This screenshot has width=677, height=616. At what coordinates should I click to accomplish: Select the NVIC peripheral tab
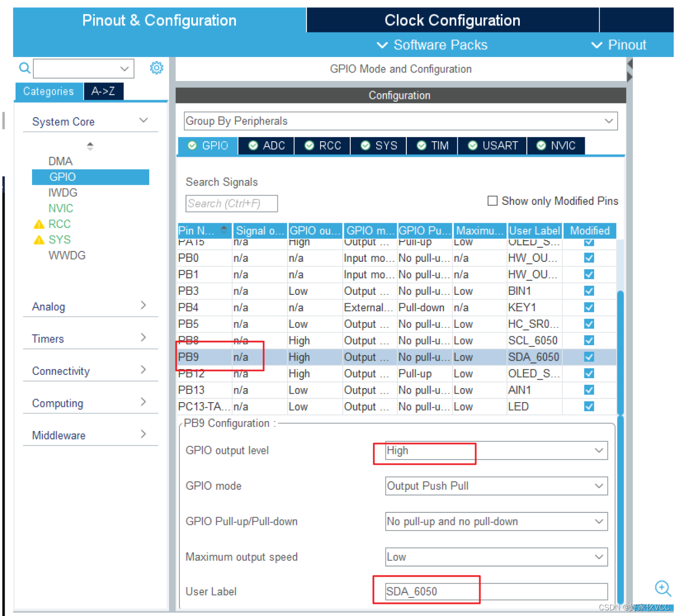[x=556, y=146]
